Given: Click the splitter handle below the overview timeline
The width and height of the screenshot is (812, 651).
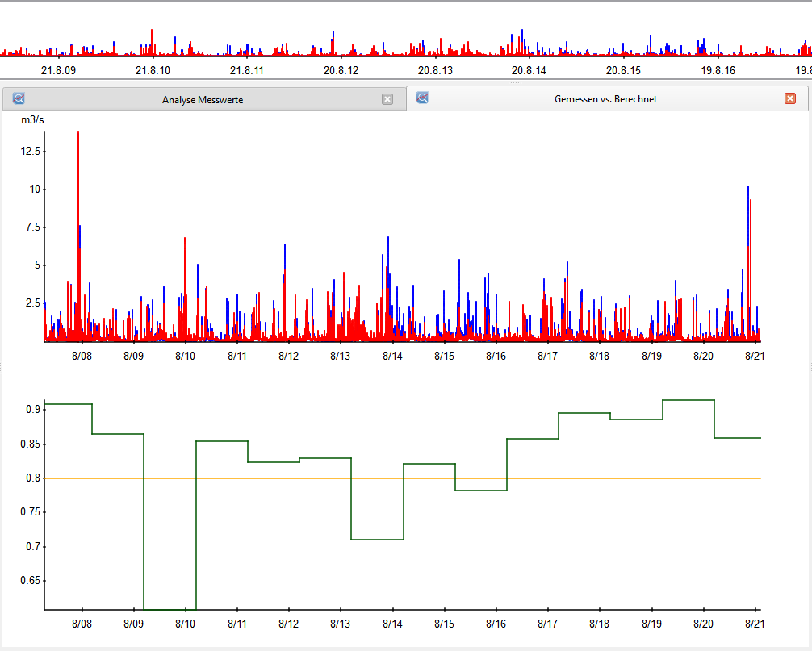Looking at the screenshot, I should click(x=514, y=83).
